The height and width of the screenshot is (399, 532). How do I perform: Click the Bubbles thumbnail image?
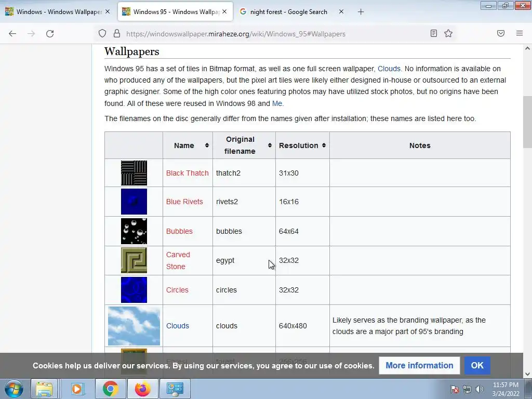[134, 231]
